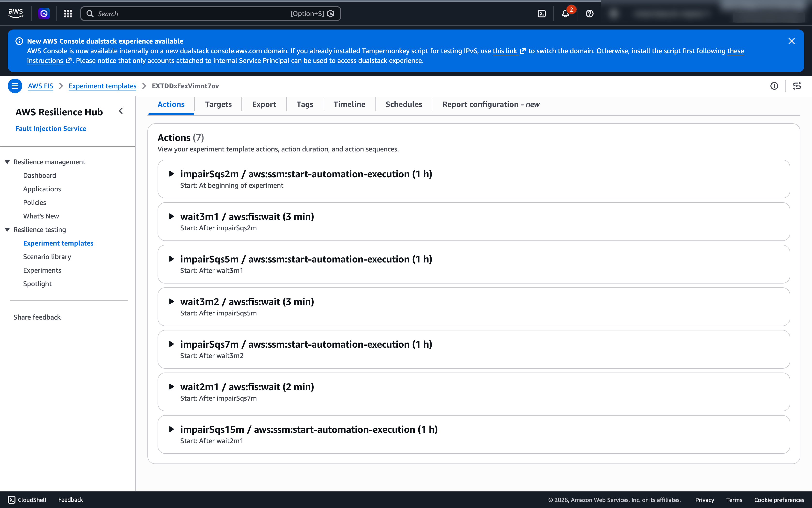
Task: Click the info icon in the banner
Action: [20, 41]
